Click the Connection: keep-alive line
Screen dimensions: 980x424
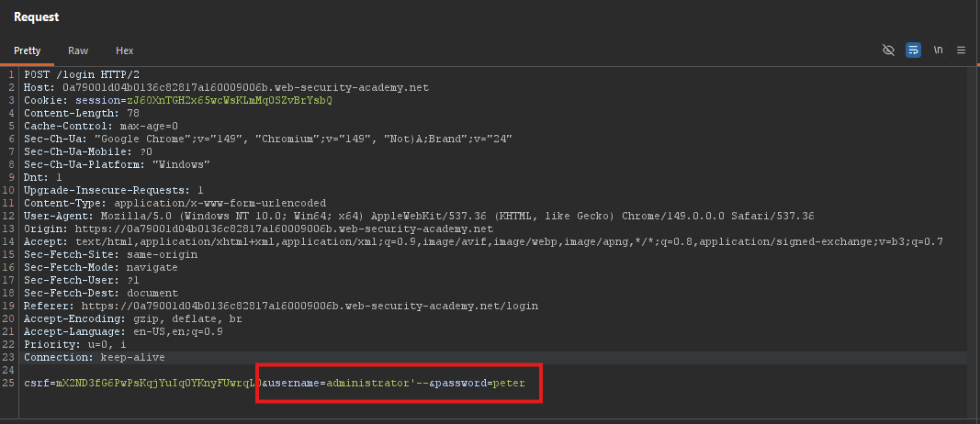coord(95,357)
